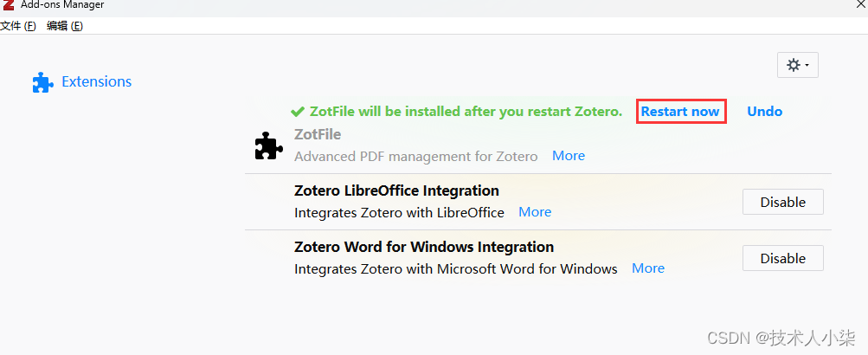Undo the ZotFile installation
Screen dimensions: 868x355
[x=764, y=112]
